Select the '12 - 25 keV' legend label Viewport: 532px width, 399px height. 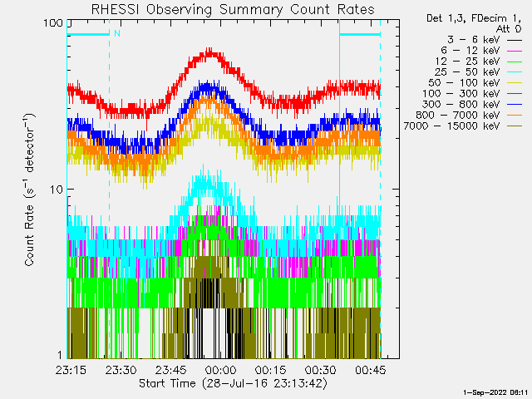[x=467, y=62]
